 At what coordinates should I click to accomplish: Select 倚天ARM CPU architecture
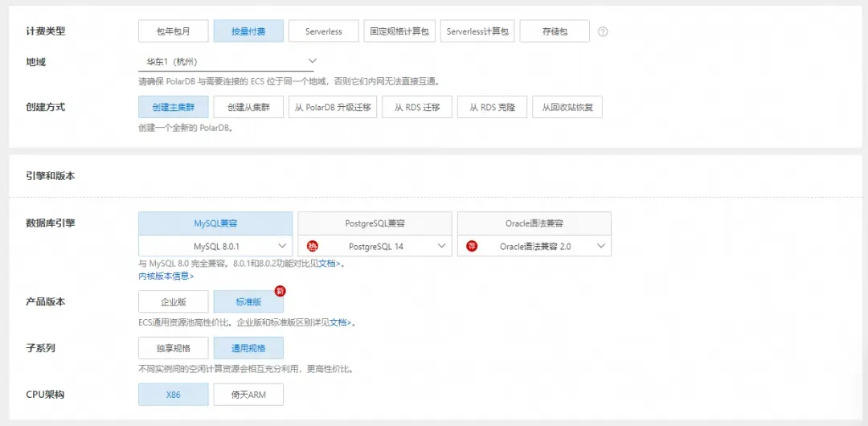[248, 395]
